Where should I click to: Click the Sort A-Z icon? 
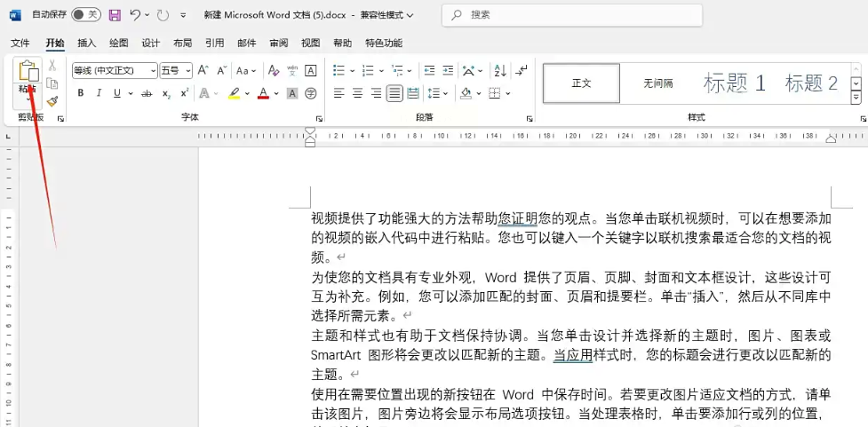(x=499, y=70)
